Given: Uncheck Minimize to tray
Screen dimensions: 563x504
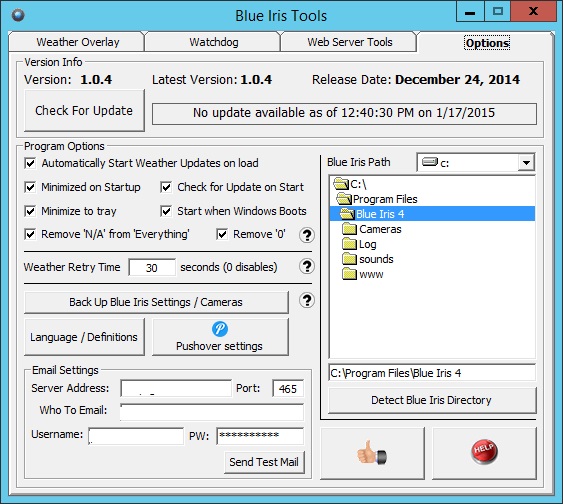Looking at the screenshot, I should point(30,211).
